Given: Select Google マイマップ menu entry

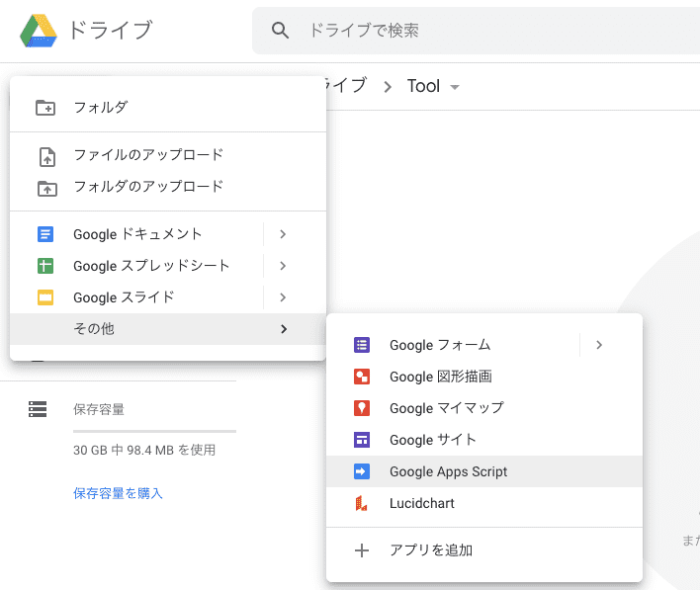Looking at the screenshot, I should pos(484,408).
